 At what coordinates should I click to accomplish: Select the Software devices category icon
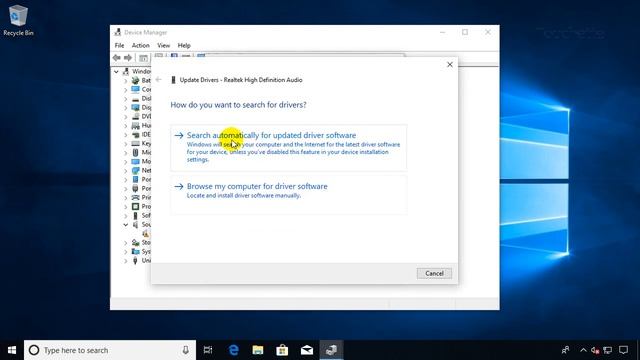point(135,216)
